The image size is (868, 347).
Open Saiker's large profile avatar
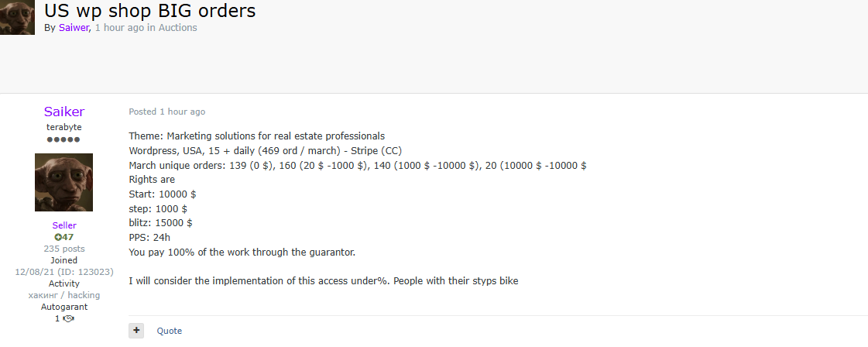pyautogui.click(x=63, y=183)
